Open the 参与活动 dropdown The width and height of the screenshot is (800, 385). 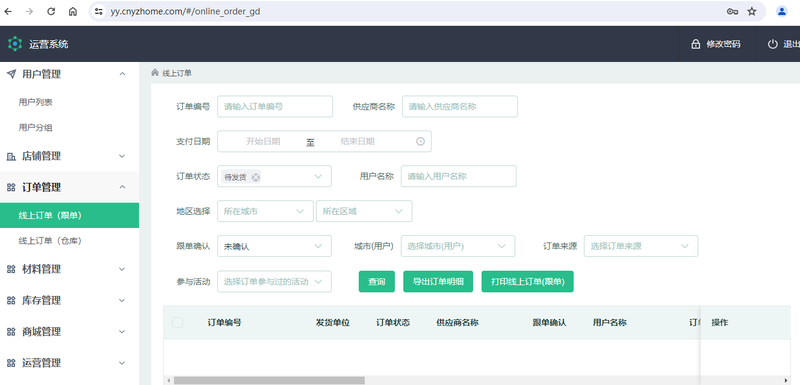[x=274, y=281]
